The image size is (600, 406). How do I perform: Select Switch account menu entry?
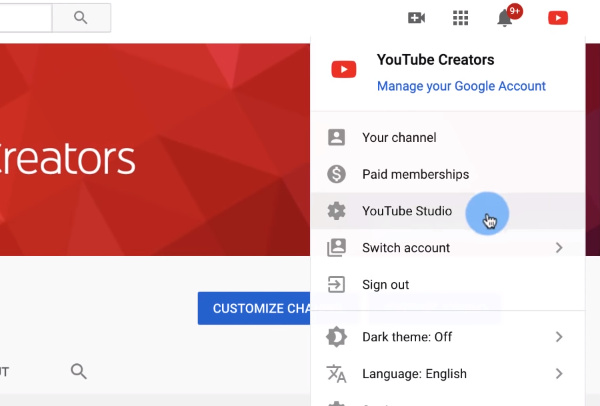point(448,248)
